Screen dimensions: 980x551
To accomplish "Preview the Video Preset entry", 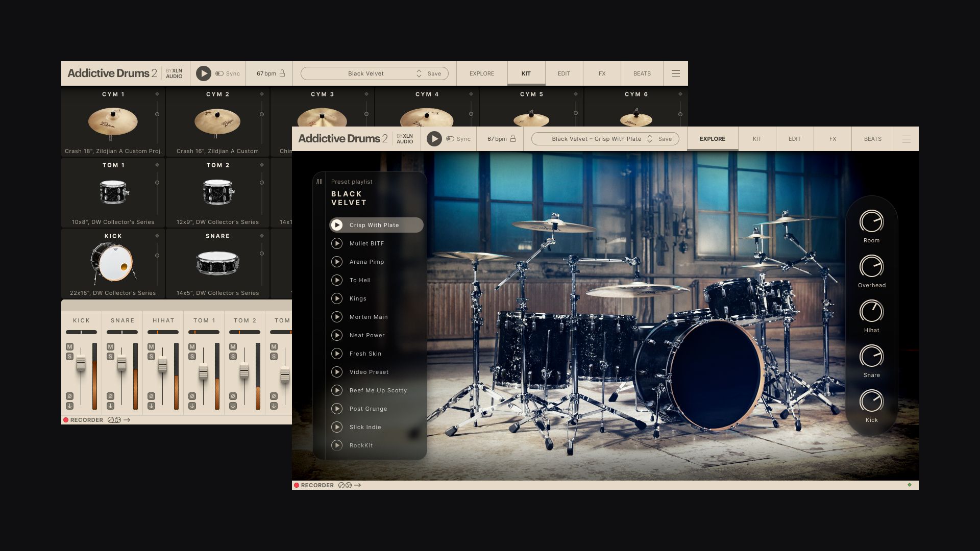I will pyautogui.click(x=337, y=372).
